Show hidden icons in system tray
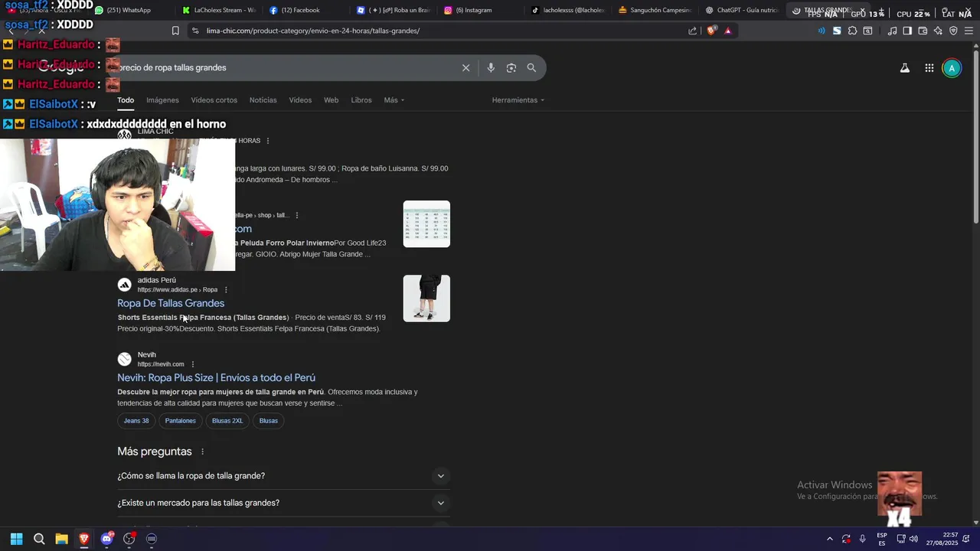 [x=829, y=539]
